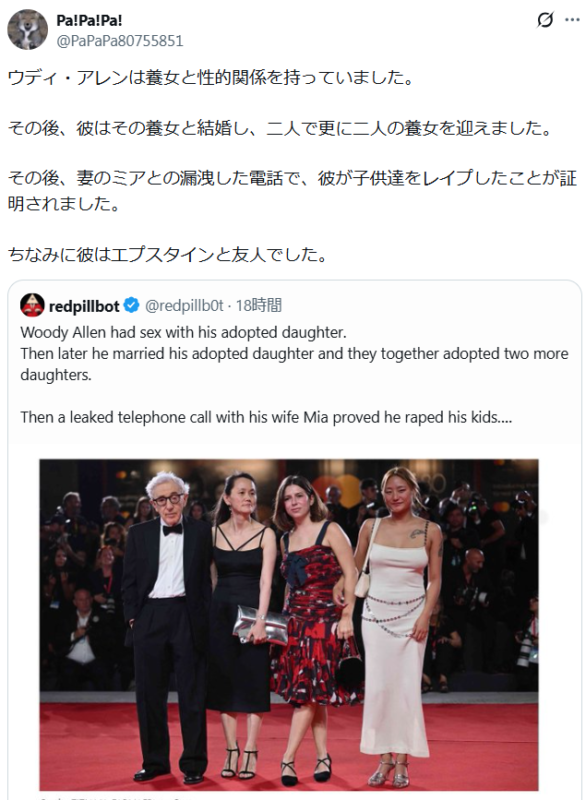Click the Grok explain-post icon

(545, 20)
